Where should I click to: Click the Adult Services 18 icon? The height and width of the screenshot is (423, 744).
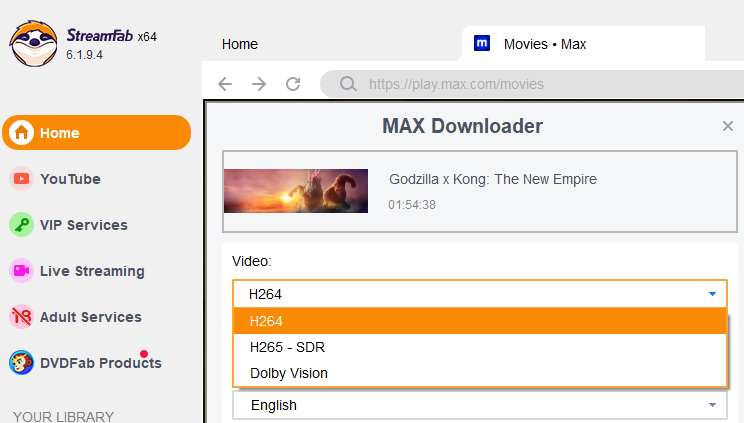coord(21,317)
